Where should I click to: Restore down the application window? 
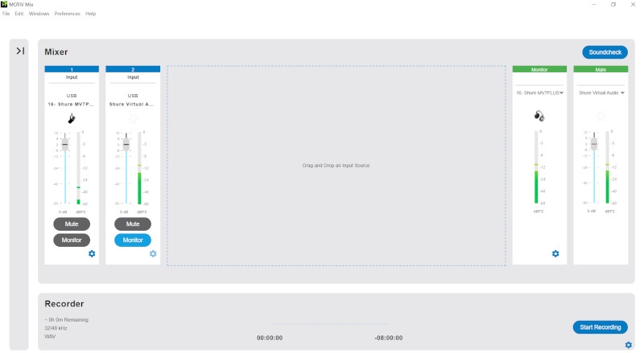coord(613,5)
